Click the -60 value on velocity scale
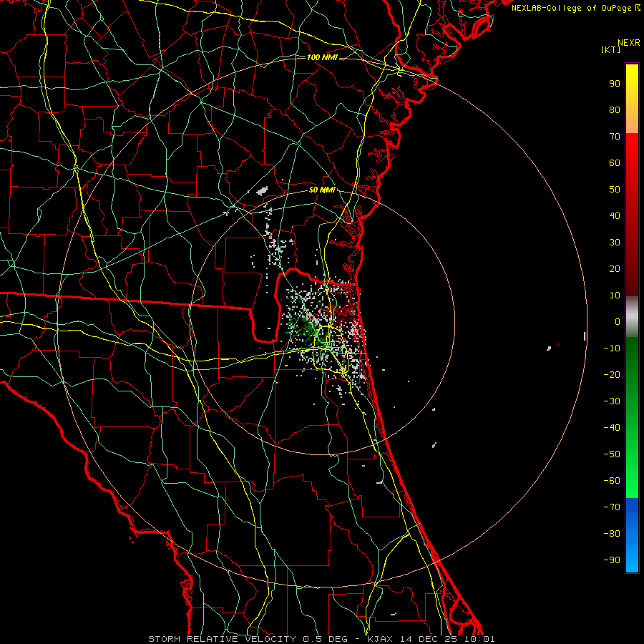Image resolution: width=644 pixels, height=644 pixels. click(x=612, y=481)
